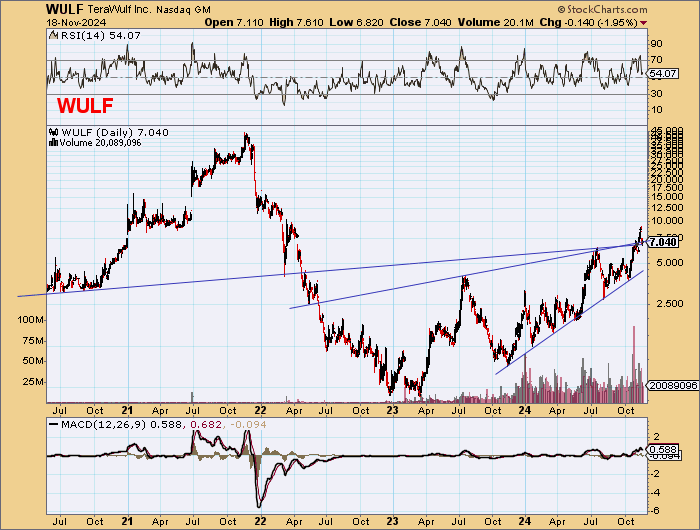The image size is (700, 530).
Task: Click the 20089096 volume tag on axis
Action: (670, 385)
